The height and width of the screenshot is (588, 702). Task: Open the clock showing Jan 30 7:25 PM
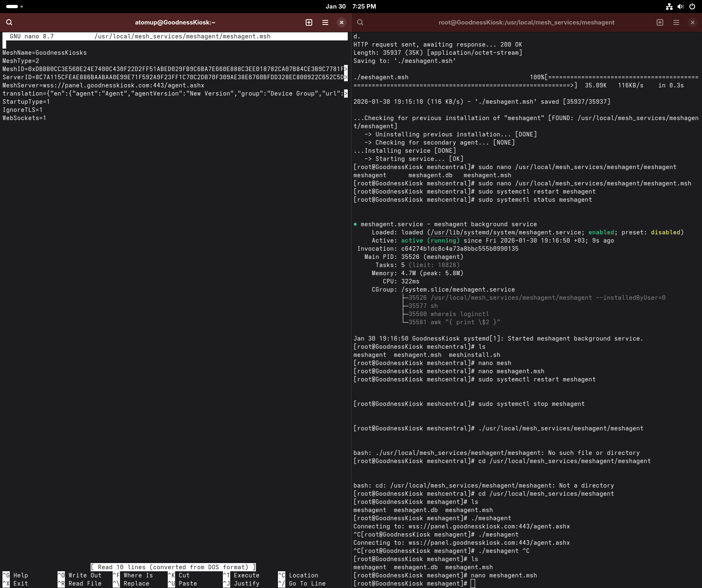[351, 7]
